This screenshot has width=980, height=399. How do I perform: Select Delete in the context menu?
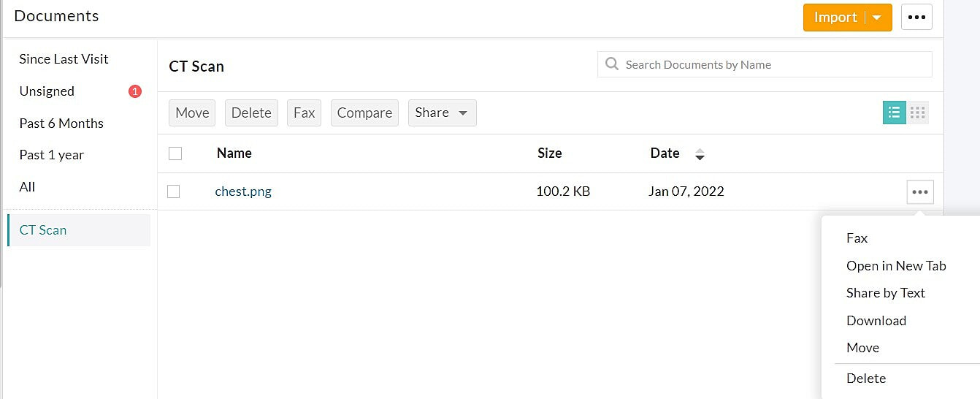coord(865,378)
